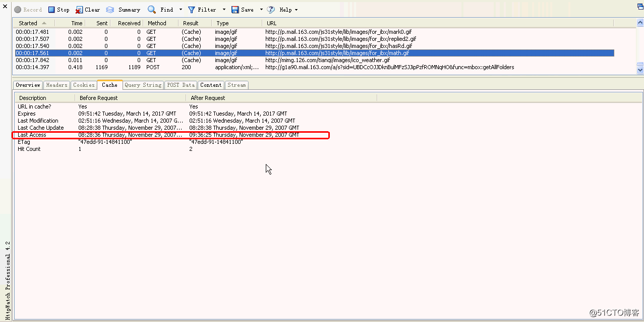Click the Record button
644x322 pixels.
coord(28,10)
